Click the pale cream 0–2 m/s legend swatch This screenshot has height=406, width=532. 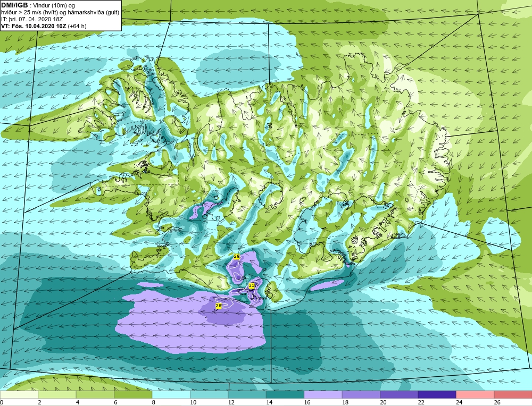point(19,394)
